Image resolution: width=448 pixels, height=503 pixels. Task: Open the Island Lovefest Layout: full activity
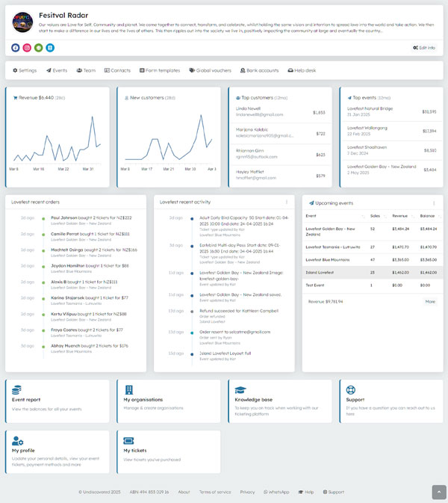(225, 356)
